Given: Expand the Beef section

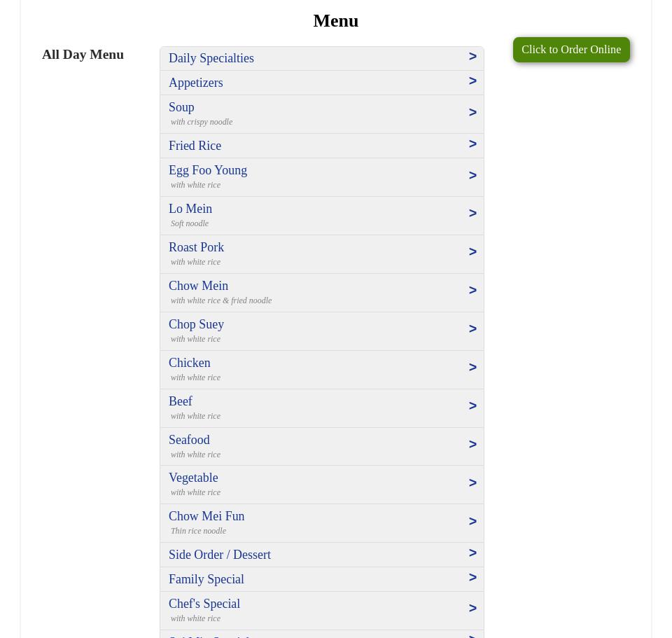Looking at the screenshot, I should (x=322, y=408).
